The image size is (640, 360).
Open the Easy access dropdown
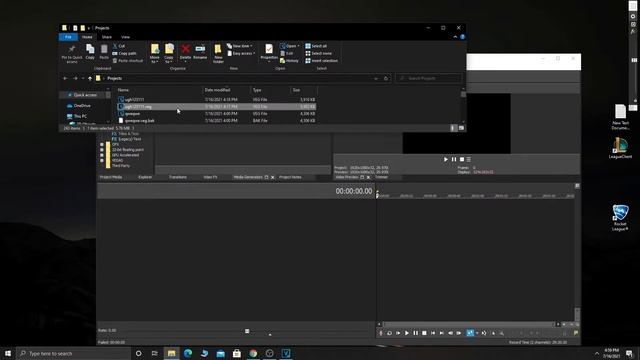[241, 53]
